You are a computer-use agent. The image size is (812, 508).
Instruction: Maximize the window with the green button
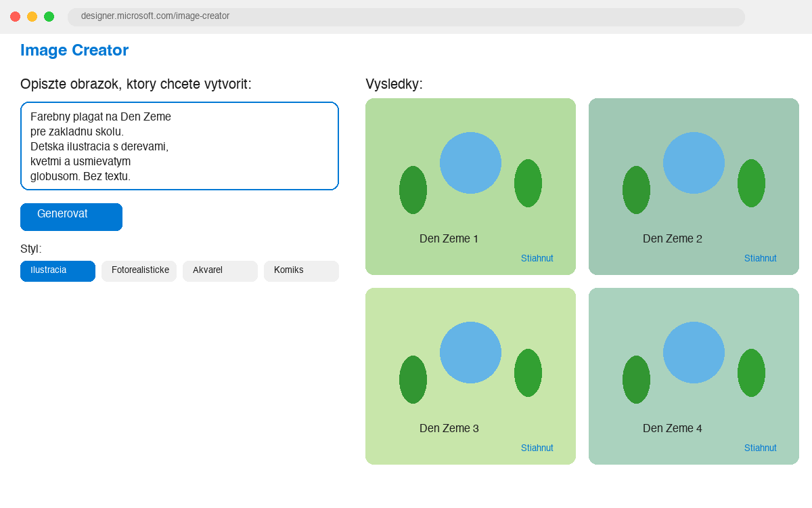click(x=49, y=16)
